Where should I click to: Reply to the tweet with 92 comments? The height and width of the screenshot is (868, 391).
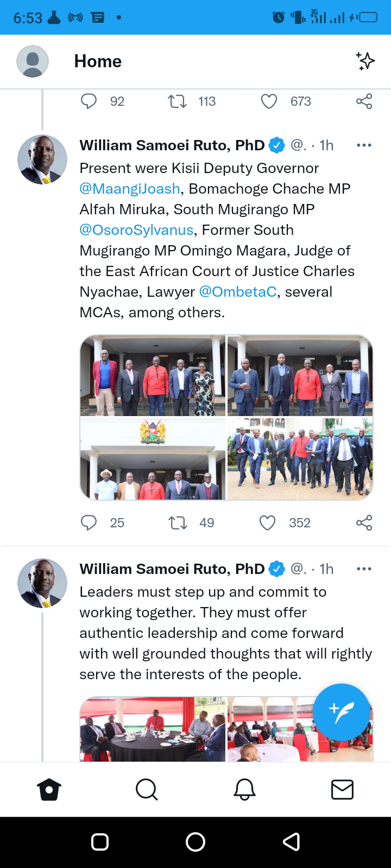pos(89,101)
